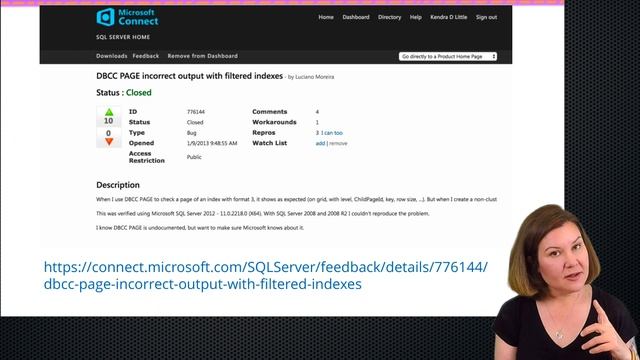Open the Home nav link
The width and height of the screenshot is (640, 360).
(326, 17)
